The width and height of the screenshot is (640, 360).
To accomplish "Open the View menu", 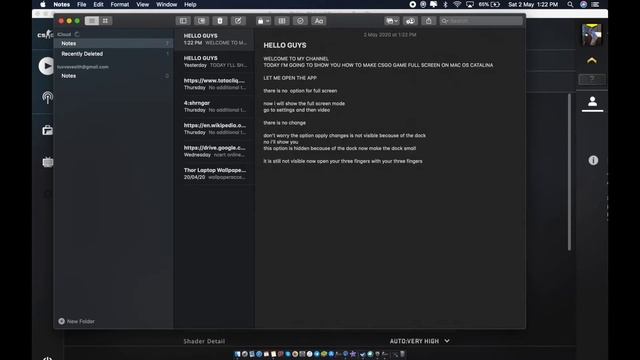I will coord(142,4).
